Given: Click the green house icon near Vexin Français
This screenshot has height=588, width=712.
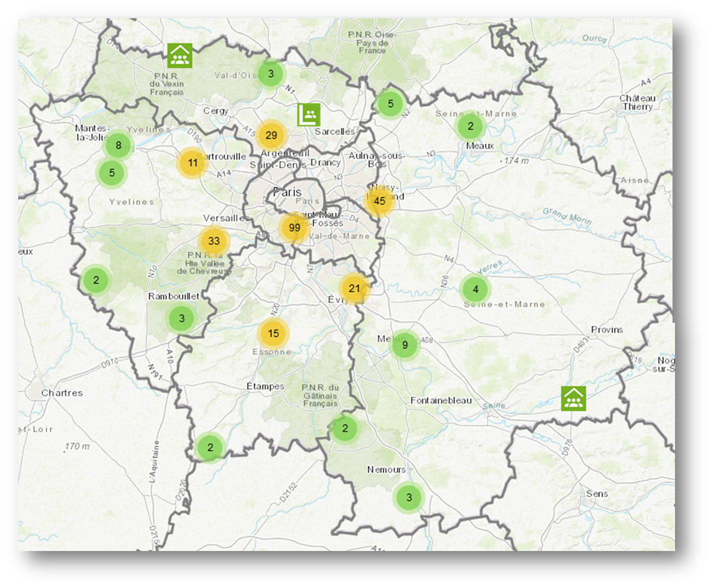Looking at the screenshot, I should (x=180, y=55).
